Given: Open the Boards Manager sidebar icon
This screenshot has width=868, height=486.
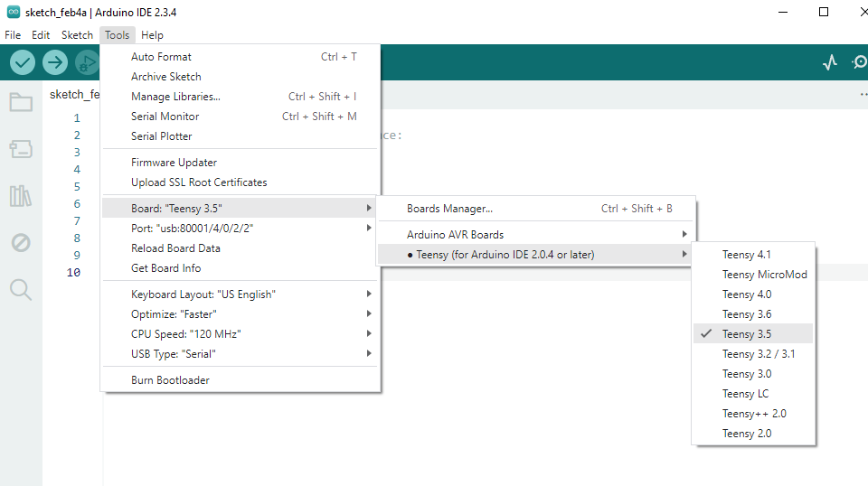Looking at the screenshot, I should 21,149.
